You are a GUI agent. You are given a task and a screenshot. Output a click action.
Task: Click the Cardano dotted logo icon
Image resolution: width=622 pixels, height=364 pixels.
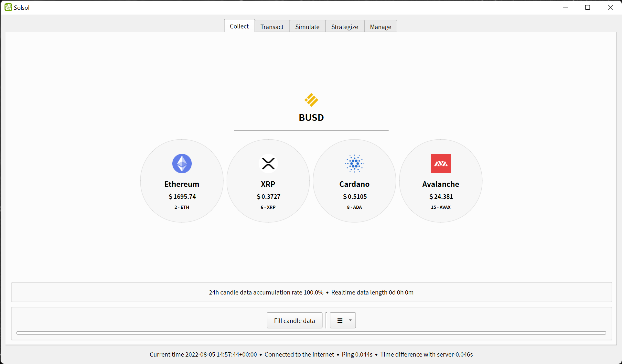(354, 164)
